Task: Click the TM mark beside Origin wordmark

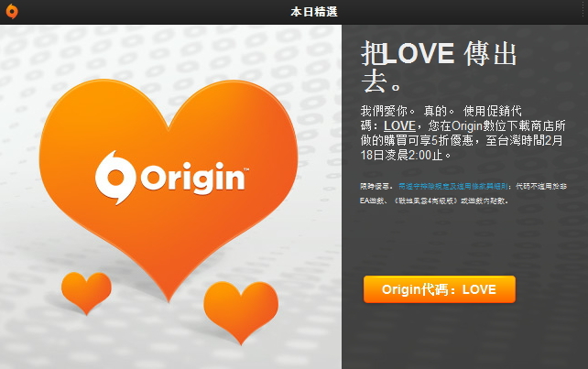Action: click(x=246, y=169)
